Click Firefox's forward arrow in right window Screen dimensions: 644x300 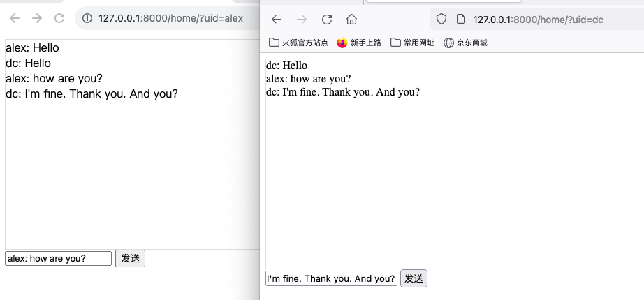(302, 20)
